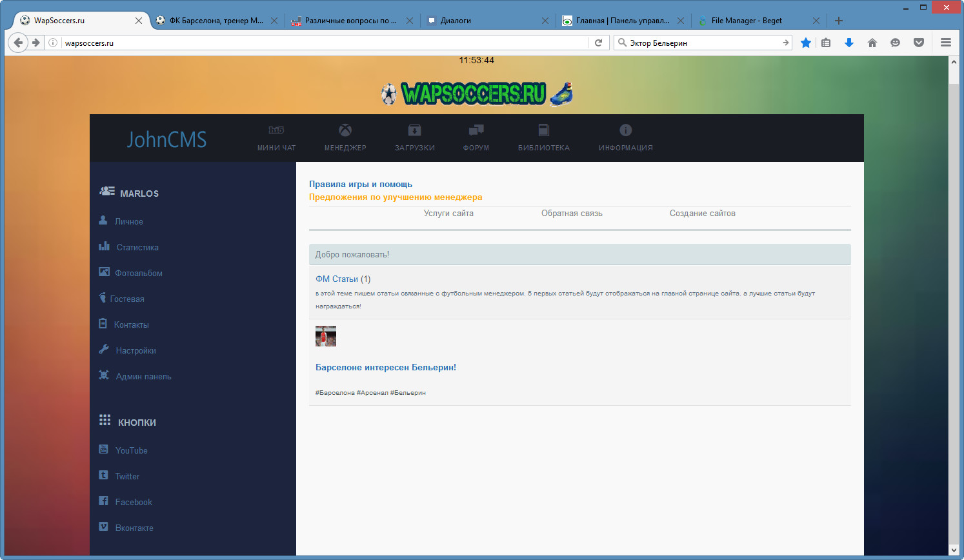The width and height of the screenshot is (964, 560).
Task: Open the Форум navigation icon
Action: click(x=476, y=131)
